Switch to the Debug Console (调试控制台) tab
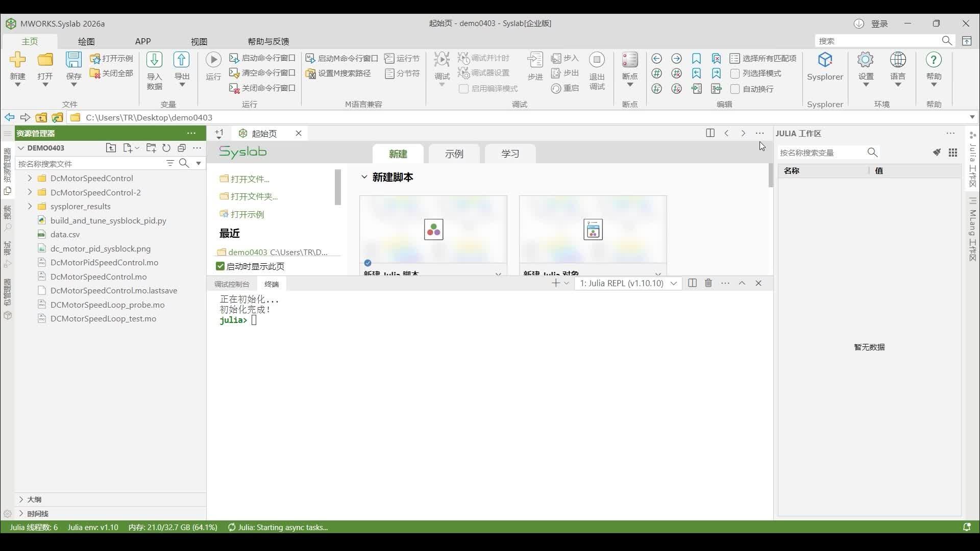The height and width of the screenshot is (551, 980). 232,284
